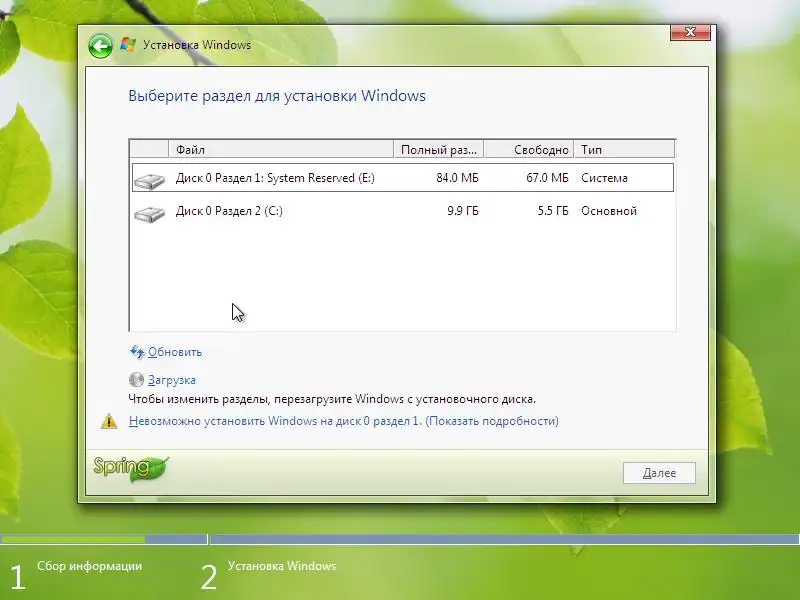Screen dimensions: 800x600
Task: Click the Далее button
Action: (659, 473)
